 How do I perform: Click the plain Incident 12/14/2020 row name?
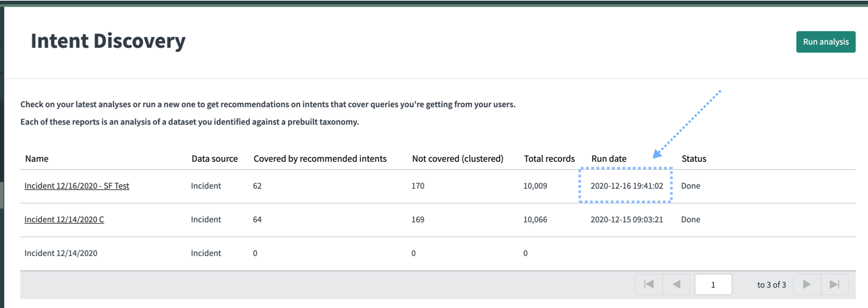click(x=61, y=253)
